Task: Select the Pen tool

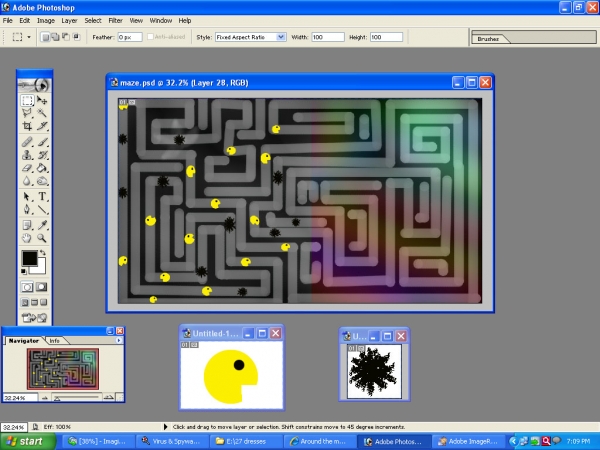Action: pyautogui.click(x=27, y=209)
